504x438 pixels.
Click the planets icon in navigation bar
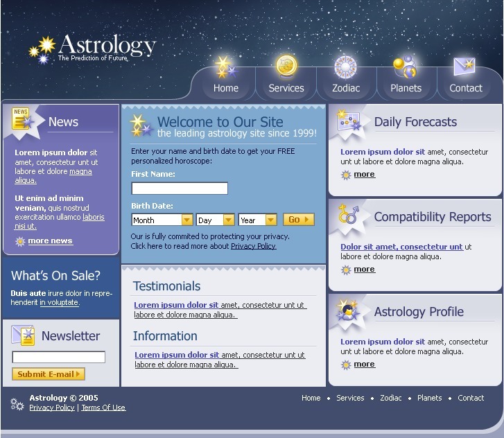(x=405, y=67)
